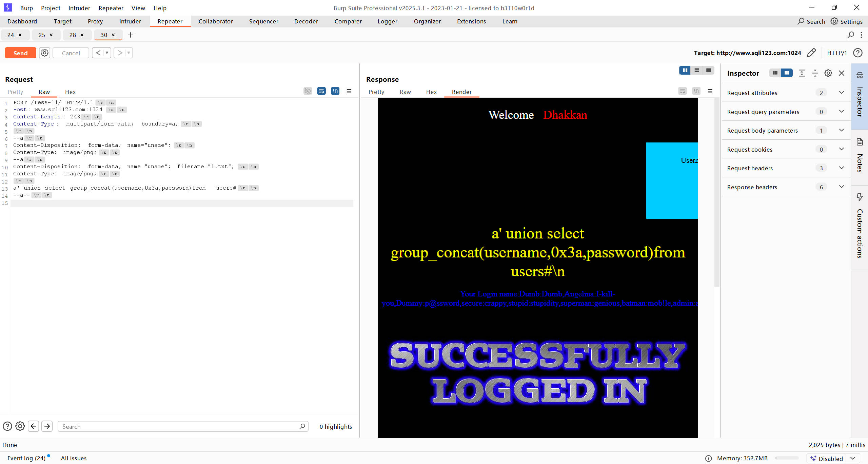Open memory info icon in status bar

pyautogui.click(x=709, y=459)
